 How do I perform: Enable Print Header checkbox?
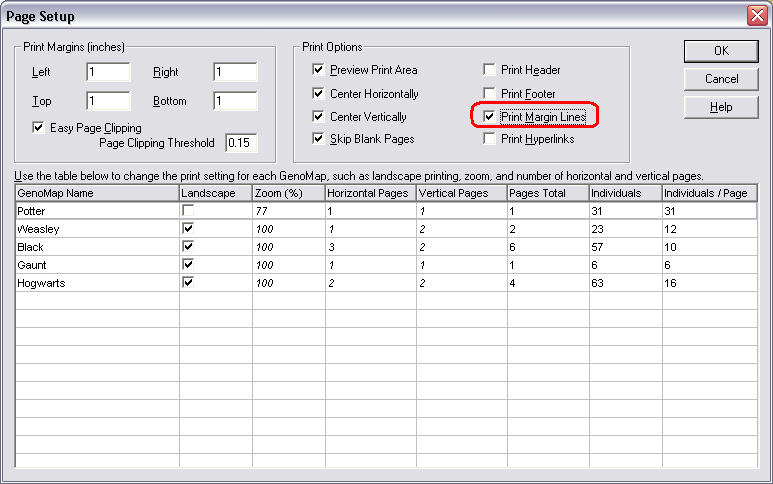click(489, 70)
